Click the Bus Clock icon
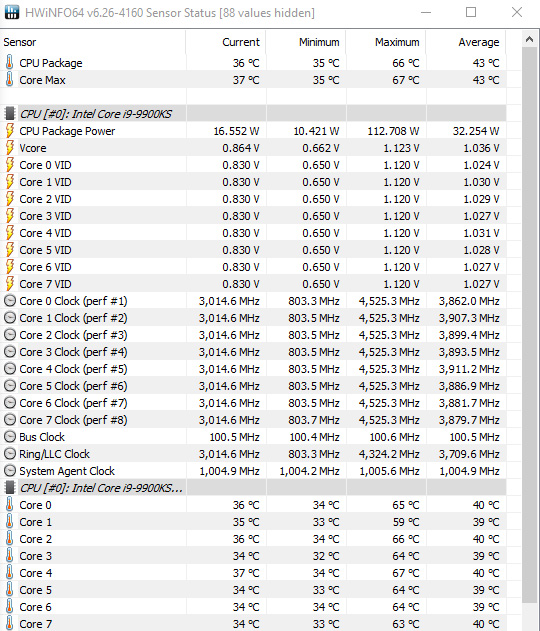Viewport: 540px width, 631px height. pyautogui.click(x=10, y=437)
